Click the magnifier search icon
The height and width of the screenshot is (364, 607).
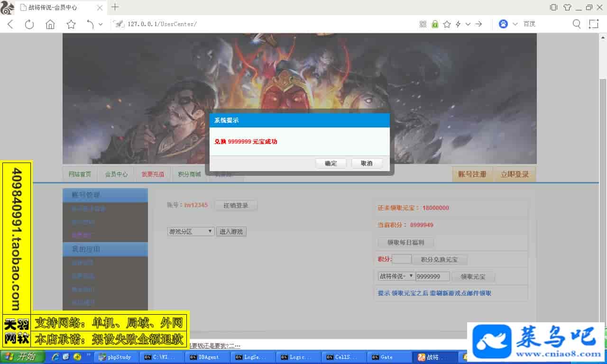(x=577, y=24)
